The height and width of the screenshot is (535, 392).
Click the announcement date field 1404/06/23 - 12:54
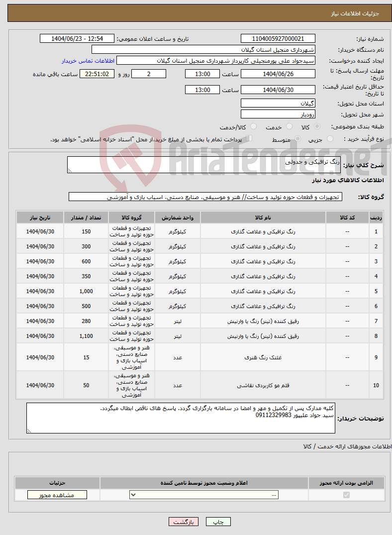click(77, 38)
